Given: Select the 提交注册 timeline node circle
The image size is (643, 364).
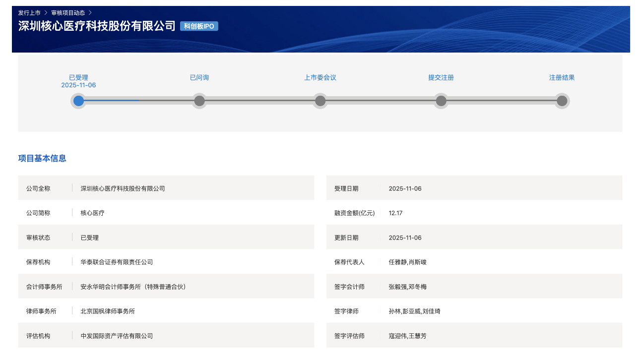Looking at the screenshot, I should [441, 101].
